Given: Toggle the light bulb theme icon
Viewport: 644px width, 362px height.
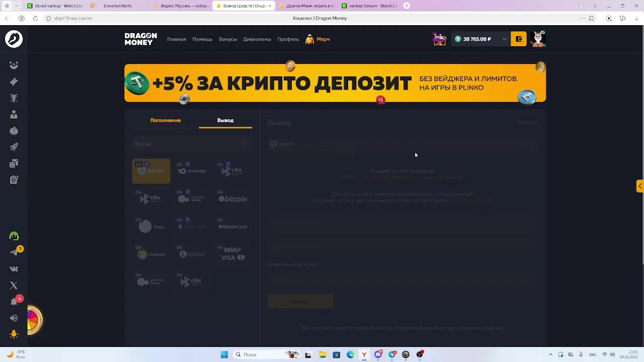Looking at the screenshot, I should click(x=14, y=334).
